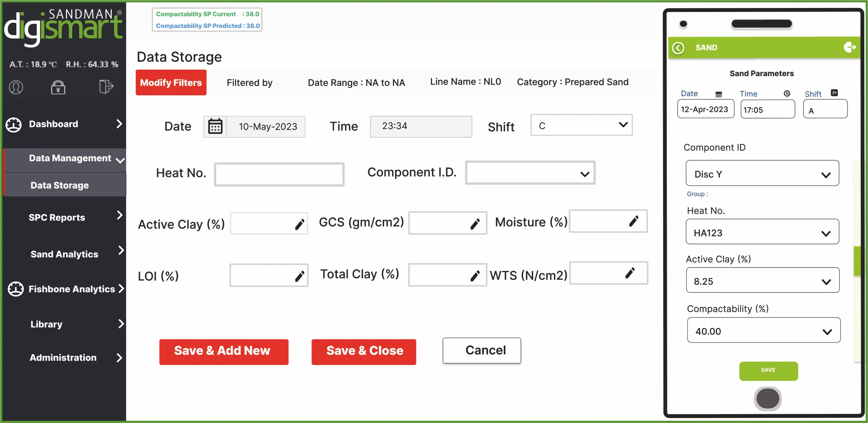
Task: Click pencil icon in Moisture (%) field
Action: [634, 221]
